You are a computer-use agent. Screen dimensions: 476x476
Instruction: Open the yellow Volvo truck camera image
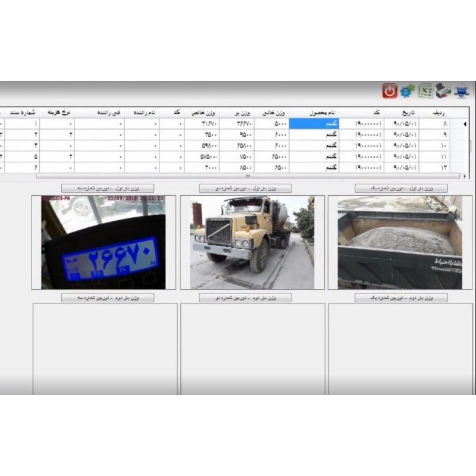tap(252, 242)
